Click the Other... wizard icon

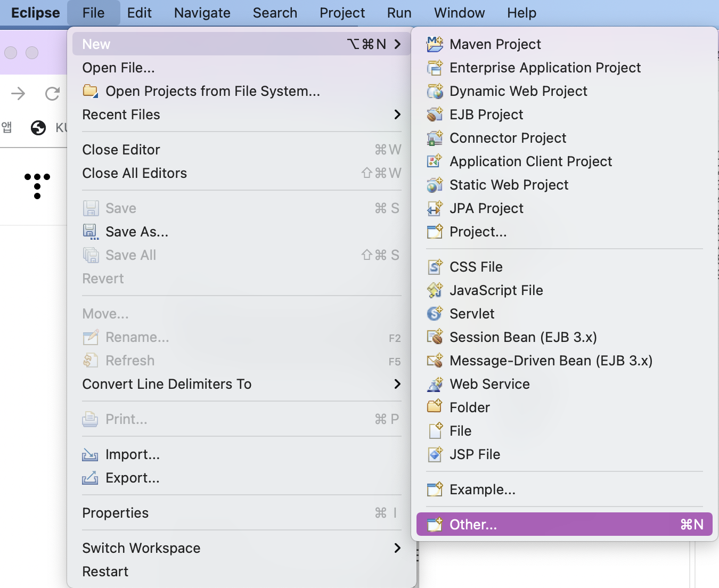tap(435, 525)
